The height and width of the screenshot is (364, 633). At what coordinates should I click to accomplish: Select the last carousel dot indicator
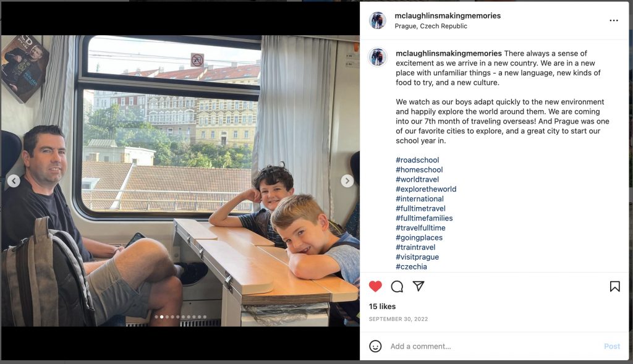coord(205,317)
